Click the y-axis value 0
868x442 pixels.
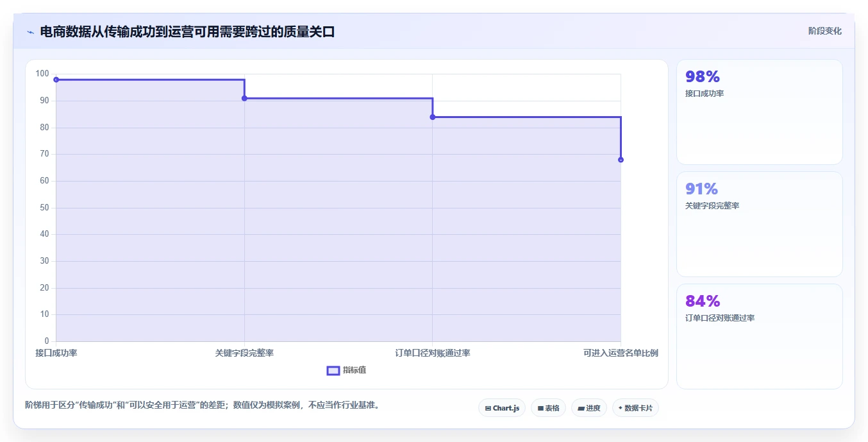click(47, 341)
